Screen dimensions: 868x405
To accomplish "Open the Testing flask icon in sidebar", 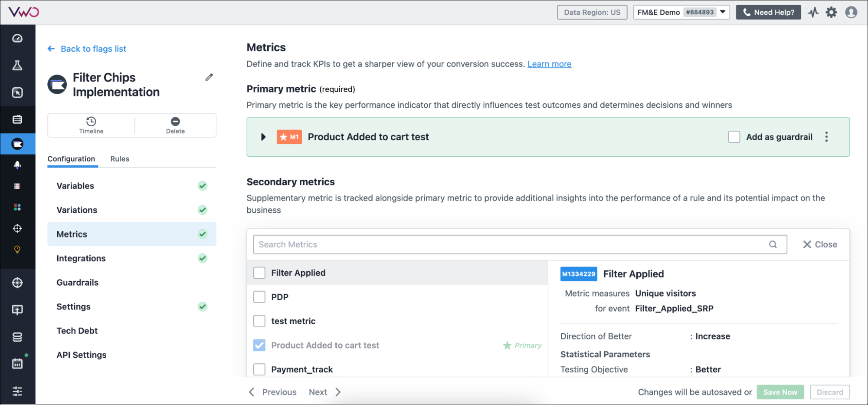I will pyautogui.click(x=17, y=66).
